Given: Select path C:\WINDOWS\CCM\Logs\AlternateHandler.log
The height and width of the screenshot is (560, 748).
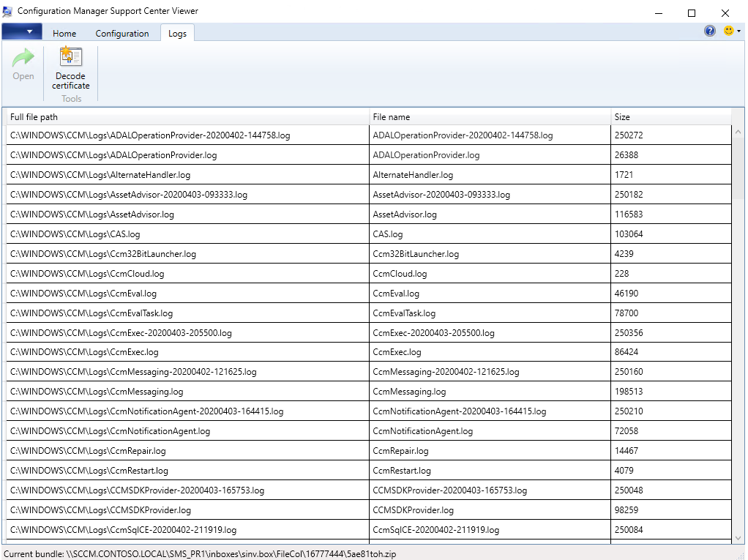Looking at the screenshot, I should coord(100,175).
